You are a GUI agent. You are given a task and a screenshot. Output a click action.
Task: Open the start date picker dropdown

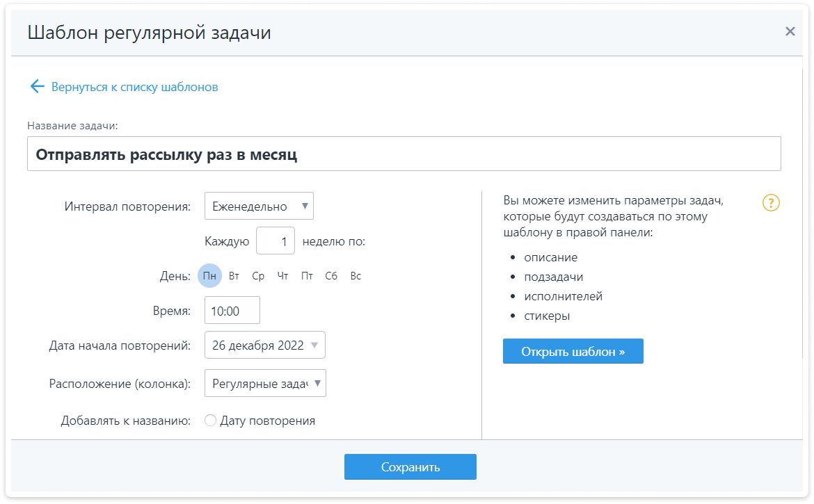[264, 346]
